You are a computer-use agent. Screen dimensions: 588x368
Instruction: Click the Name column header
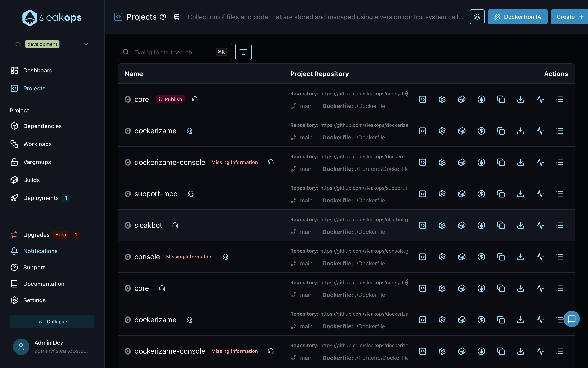(x=134, y=74)
